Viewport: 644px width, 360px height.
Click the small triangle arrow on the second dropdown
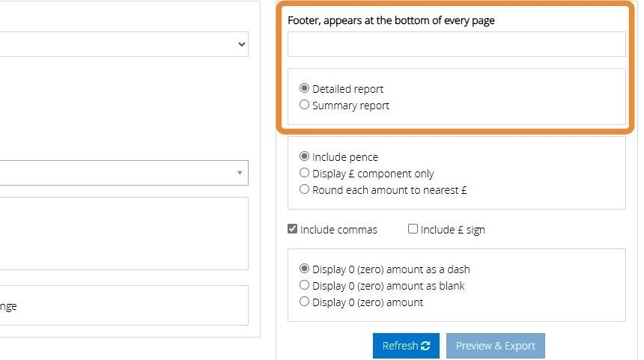(x=240, y=173)
